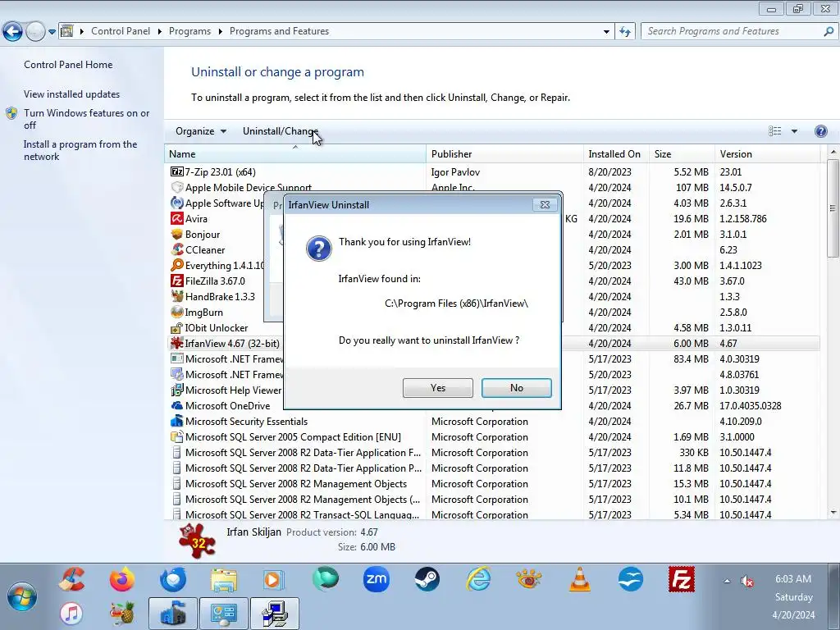Show hidden tray icons arrow

(727, 581)
